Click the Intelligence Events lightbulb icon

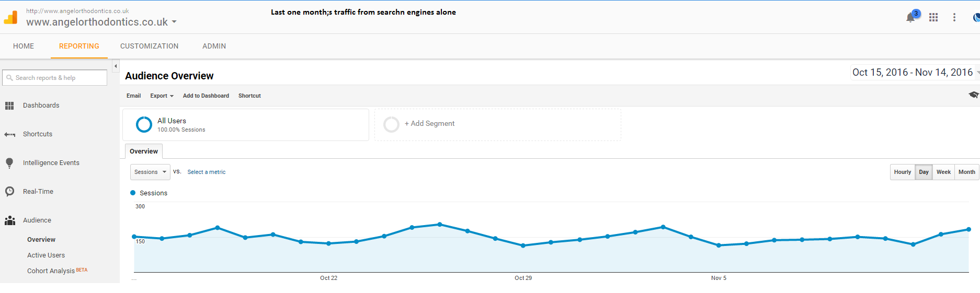click(9, 163)
